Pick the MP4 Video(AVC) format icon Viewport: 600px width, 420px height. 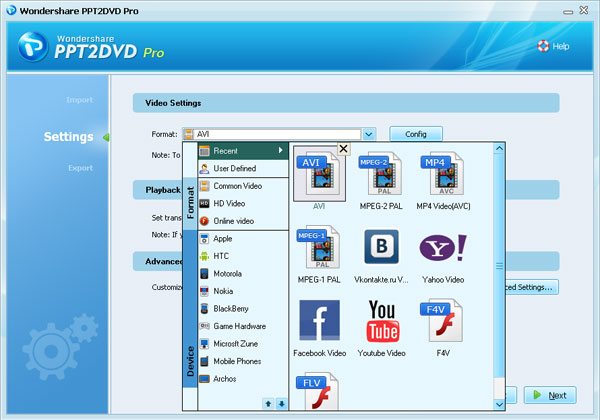coord(443,174)
